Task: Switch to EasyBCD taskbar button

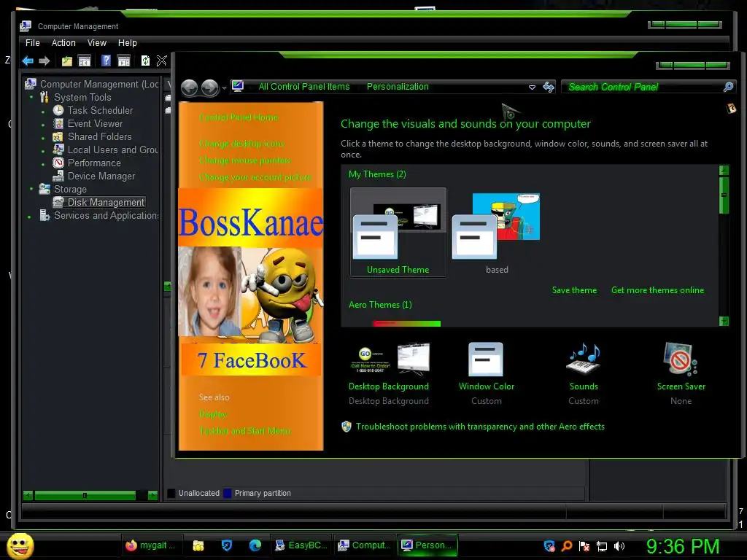Action: [301, 545]
